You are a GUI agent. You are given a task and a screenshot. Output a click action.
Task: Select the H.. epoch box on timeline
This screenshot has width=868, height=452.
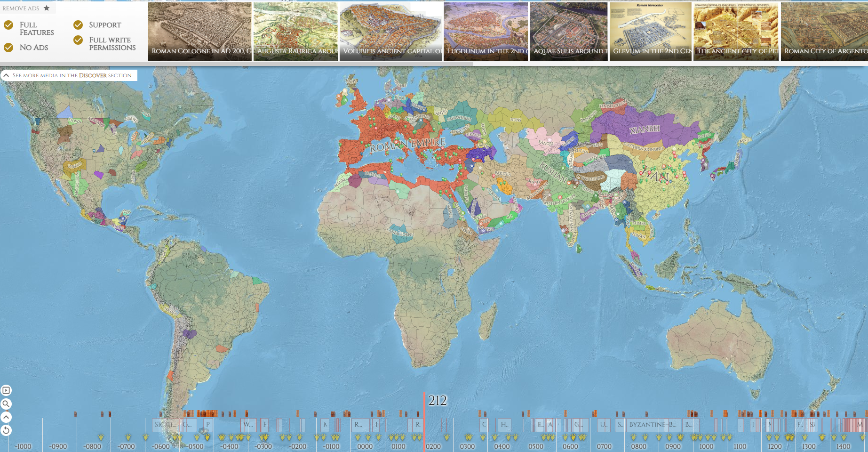(504, 425)
